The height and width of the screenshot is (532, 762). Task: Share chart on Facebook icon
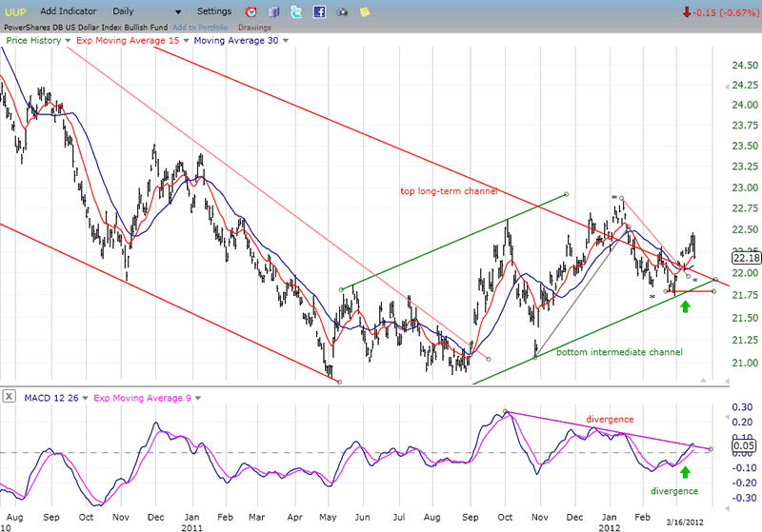pyautogui.click(x=319, y=12)
